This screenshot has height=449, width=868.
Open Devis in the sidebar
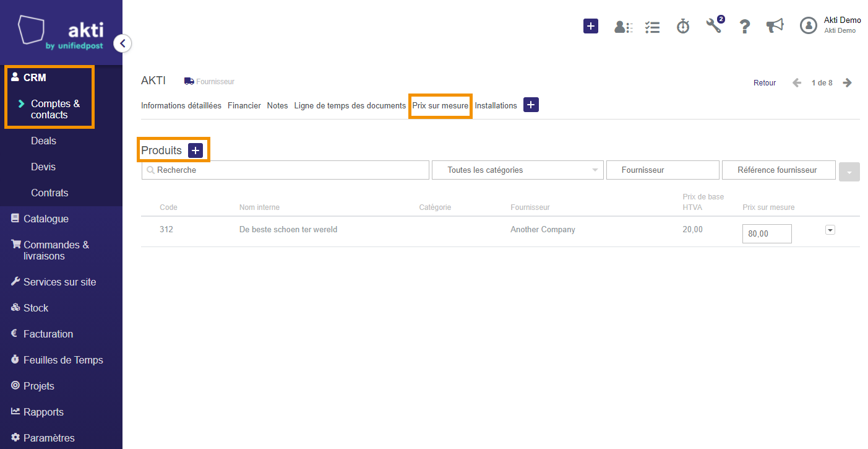click(43, 167)
